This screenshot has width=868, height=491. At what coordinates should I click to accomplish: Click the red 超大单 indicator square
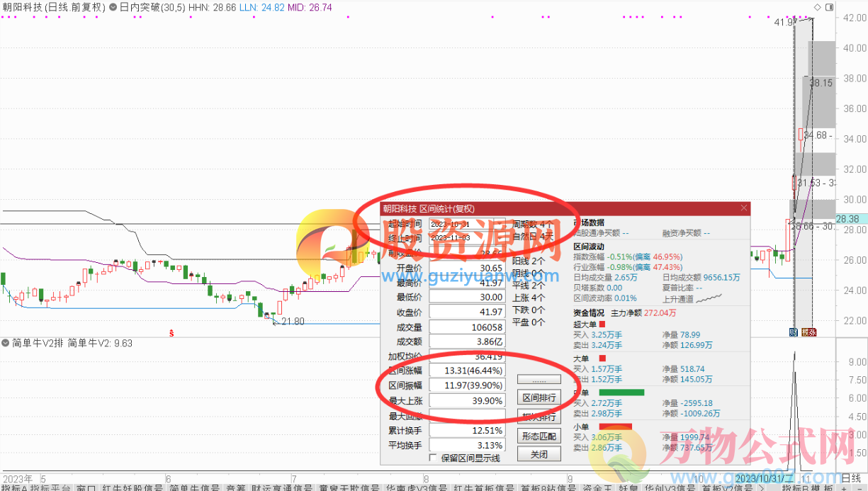[x=603, y=324]
